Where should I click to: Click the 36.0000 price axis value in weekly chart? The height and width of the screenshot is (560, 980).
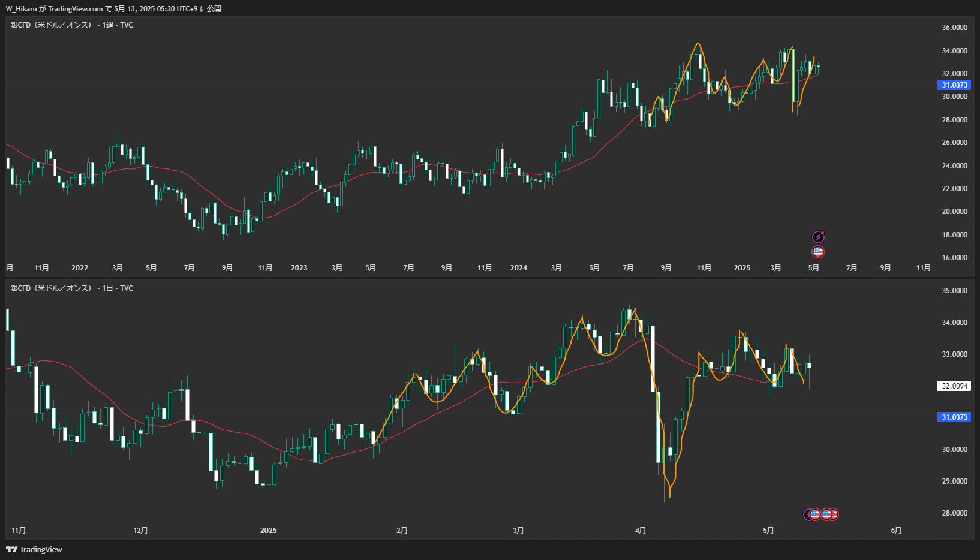pyautogui.click(x=954, y=28)
